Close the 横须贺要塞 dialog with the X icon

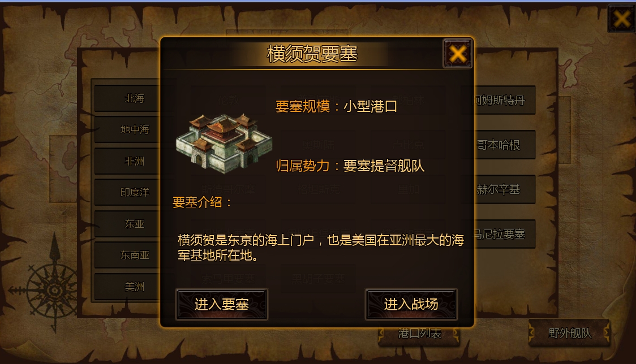tap(458, 54)
